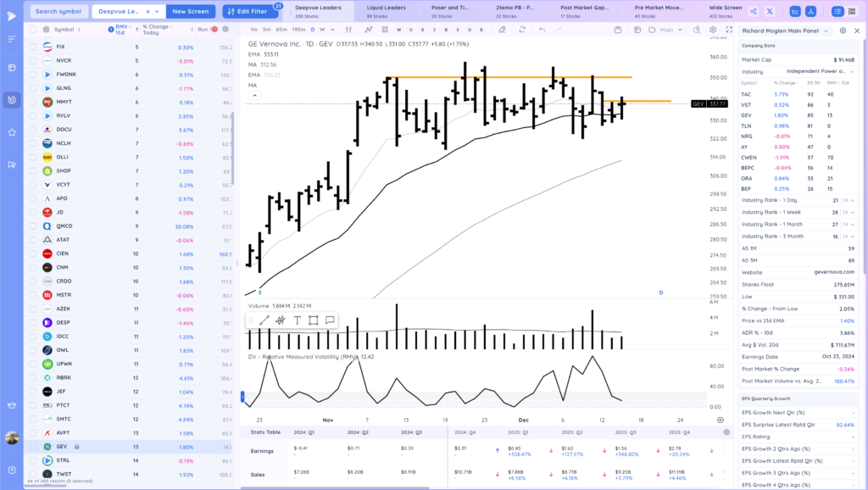
Task: Open the Deepvue logo home icon
Action: [x=12, y=16]
